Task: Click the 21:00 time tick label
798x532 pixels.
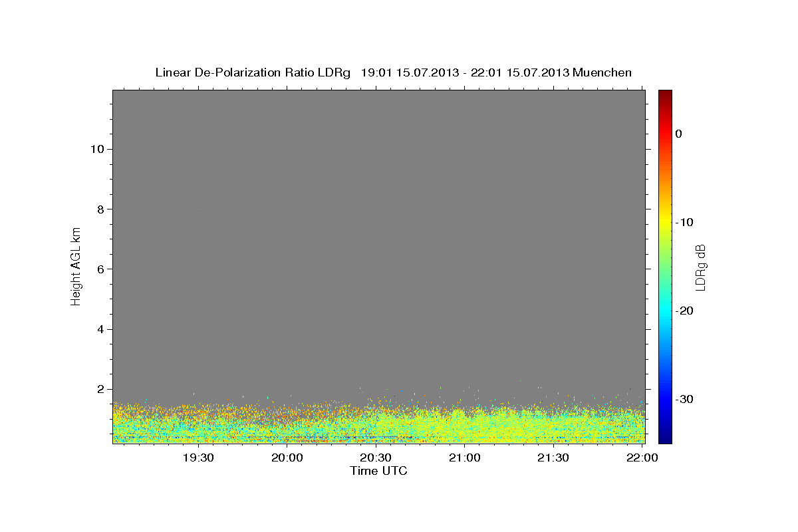Action: coord(464,458)
